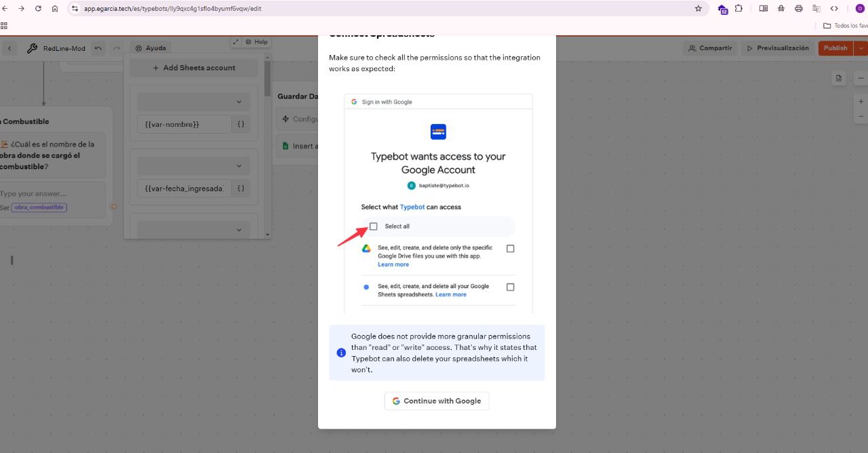Image resolution: width=868 pixels, height=453 pixels.
Task: Click the undo arrow in editor header
Action: coord(98,48)
